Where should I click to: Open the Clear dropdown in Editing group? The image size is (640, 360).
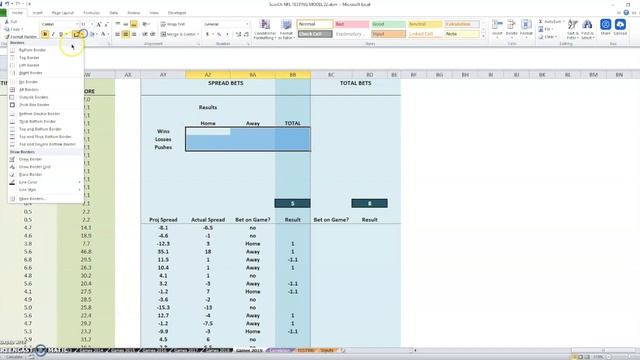[x=547, y=37]
